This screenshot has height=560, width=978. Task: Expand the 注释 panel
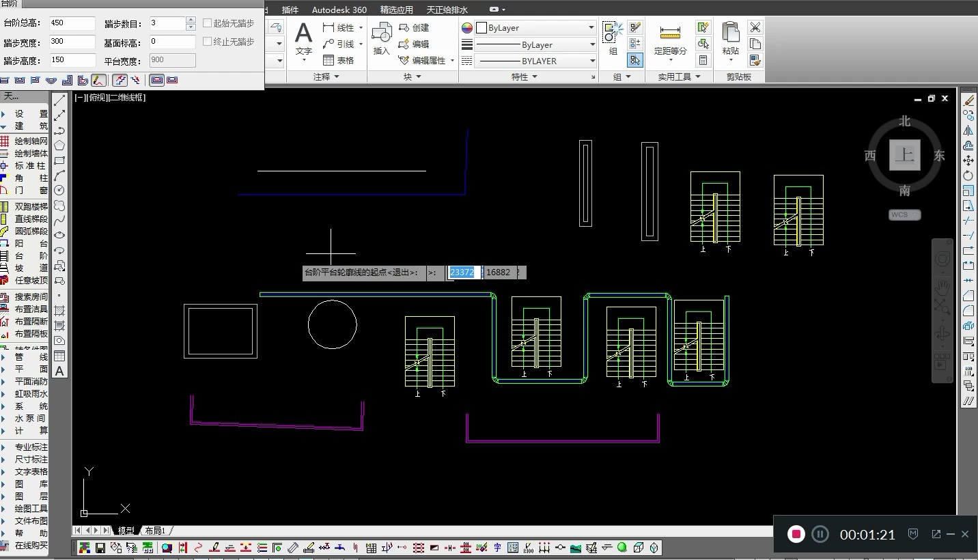(326, 76)
